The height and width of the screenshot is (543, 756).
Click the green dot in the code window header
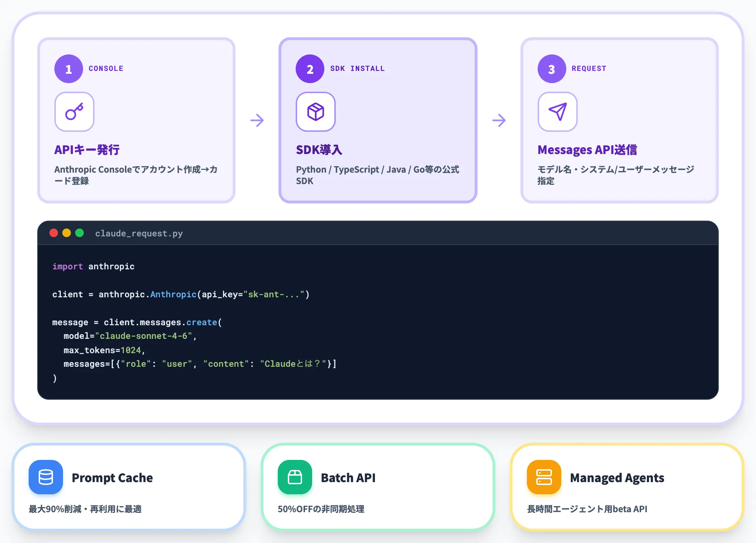(79, 233)
